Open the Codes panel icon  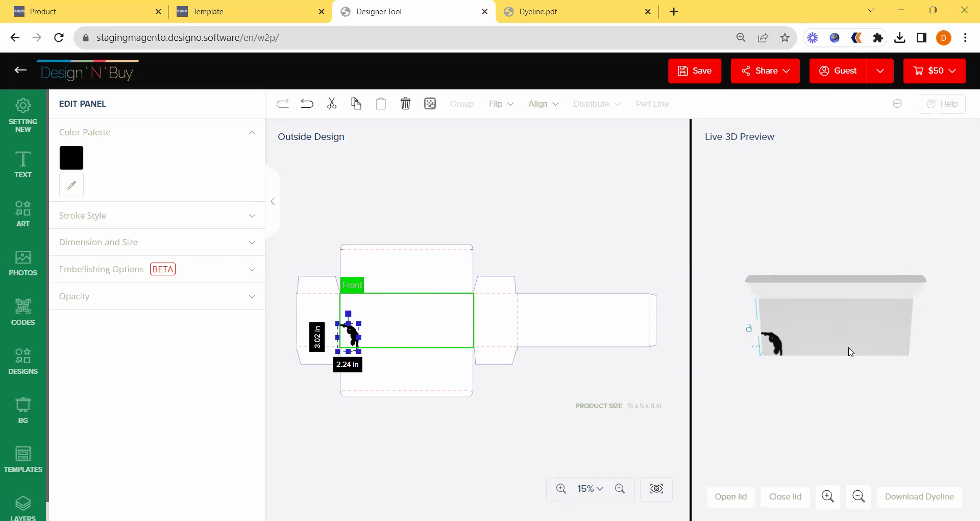23,312
